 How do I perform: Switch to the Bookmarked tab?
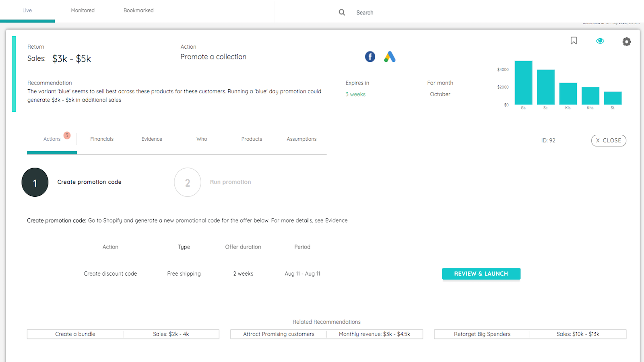[138, 10]
